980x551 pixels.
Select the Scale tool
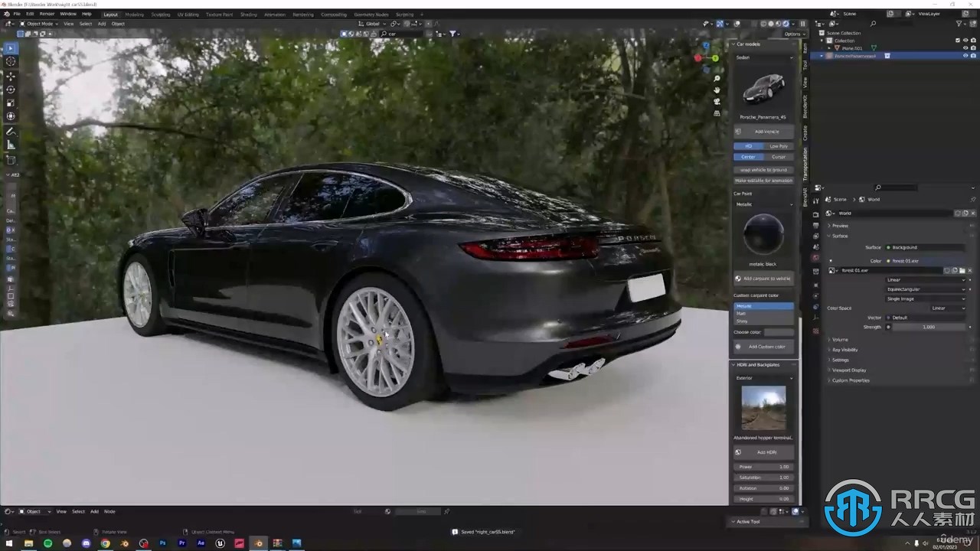[x=11, y=103]
